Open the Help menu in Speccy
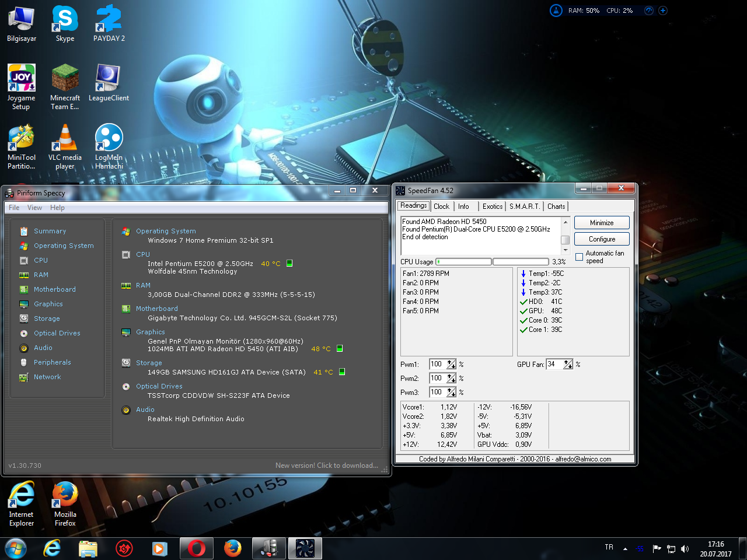The height and width of the screenshot is (560, 747). tap(57, 208)
